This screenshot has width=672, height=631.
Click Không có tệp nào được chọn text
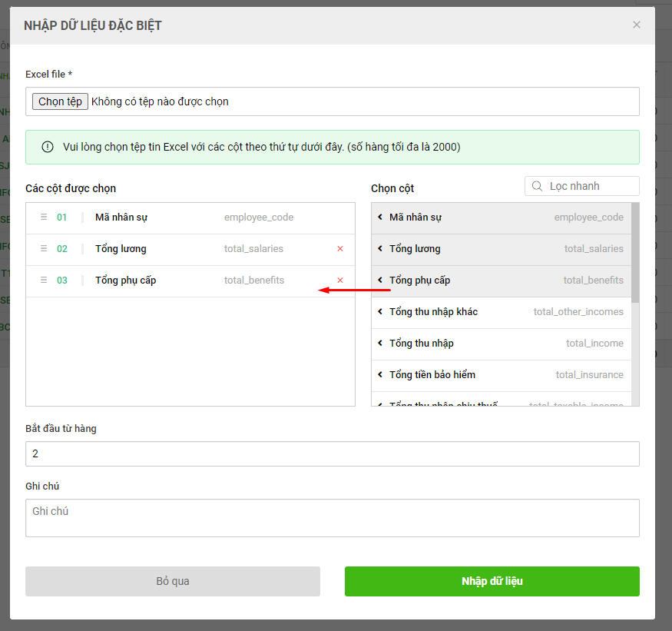160,101
